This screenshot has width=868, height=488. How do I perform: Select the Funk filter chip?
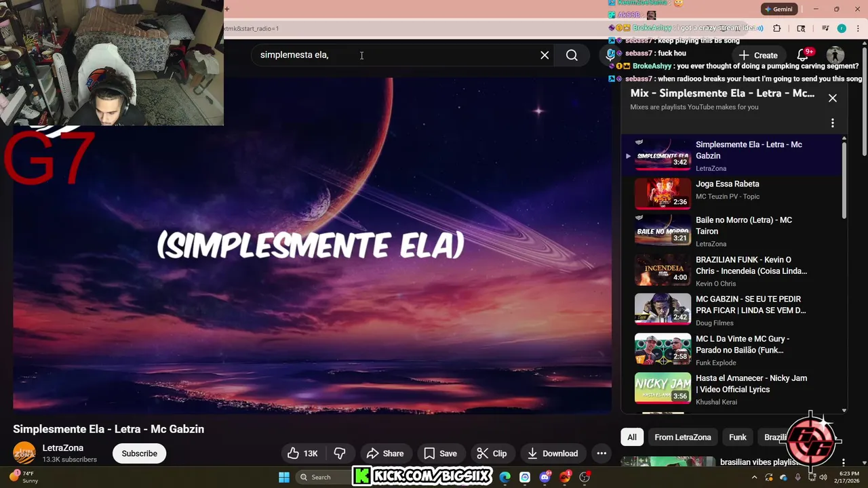point(738,437)
